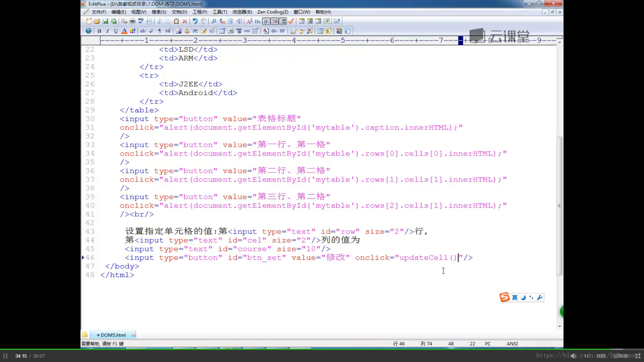Viewport: 644px width, 362px height.
Task: Switch Sogou IME English/Chinese mode (英)
Action: pyautogui.click(x=515, y=297)
